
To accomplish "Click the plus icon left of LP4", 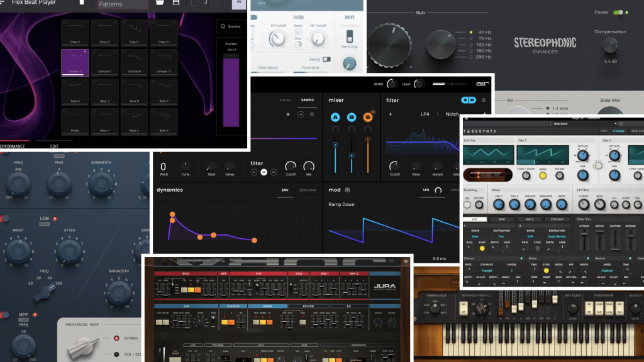I will coord(391,114).
